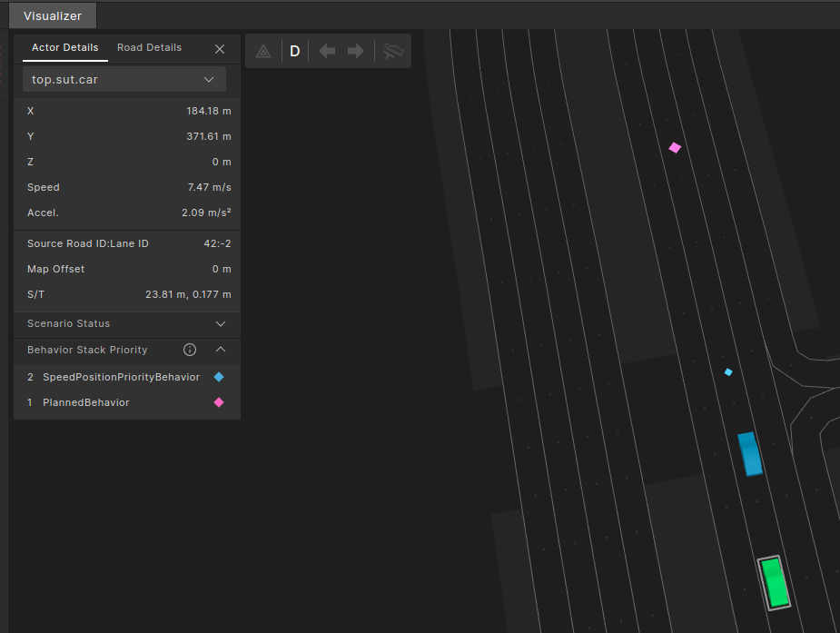
Task: Click the left turn signal arrow
Action: pos(327,52)
